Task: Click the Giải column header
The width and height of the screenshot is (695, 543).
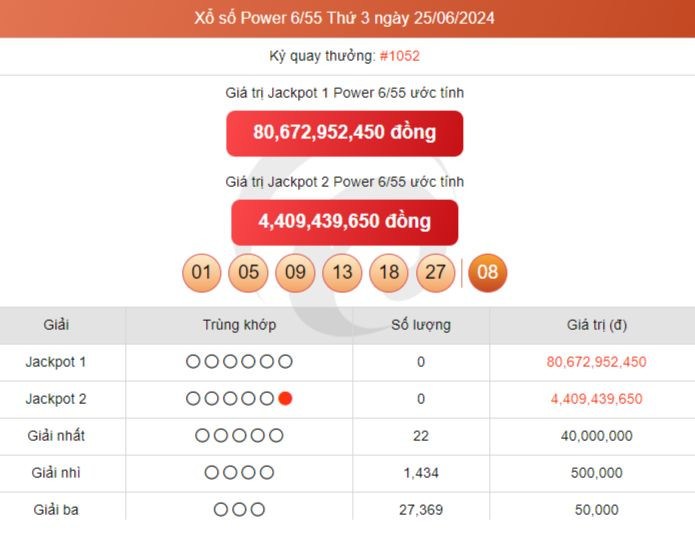Action: pyautogui.click(x=56, y=325)
